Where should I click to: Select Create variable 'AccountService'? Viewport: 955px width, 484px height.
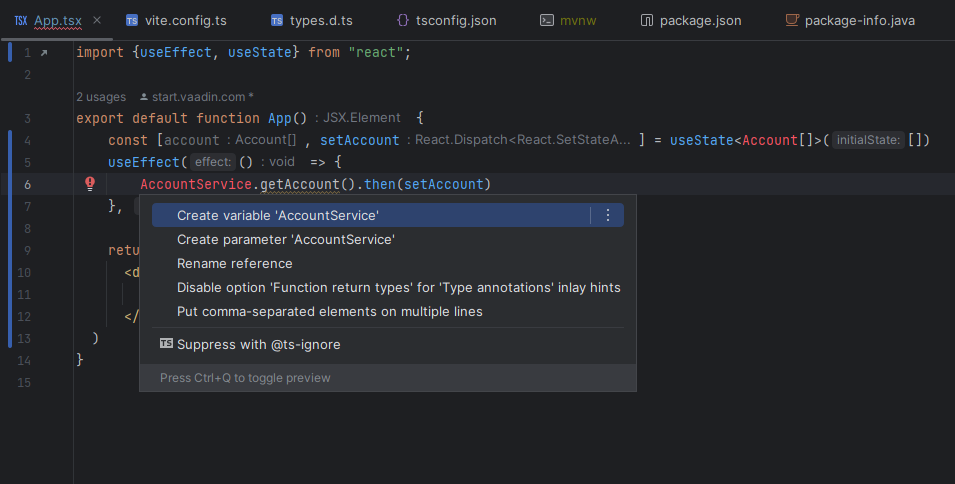click(278, 215)
